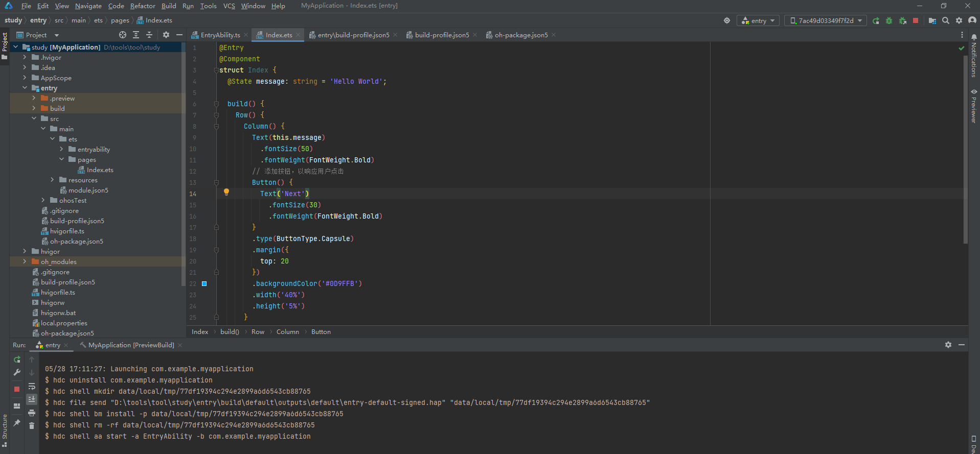Expand the resources folder
Screen dimensions: 980x454
[x=52, y=180]
